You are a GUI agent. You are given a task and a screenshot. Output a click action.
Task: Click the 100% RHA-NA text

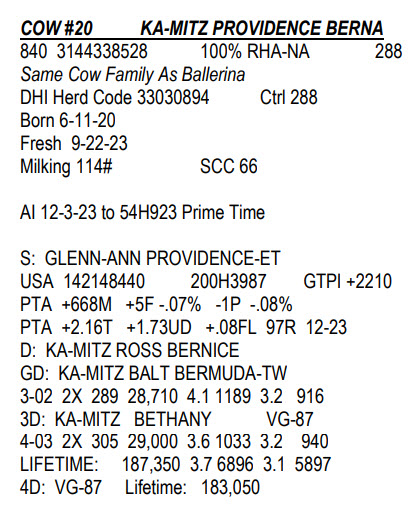click(x=255, y=51)
